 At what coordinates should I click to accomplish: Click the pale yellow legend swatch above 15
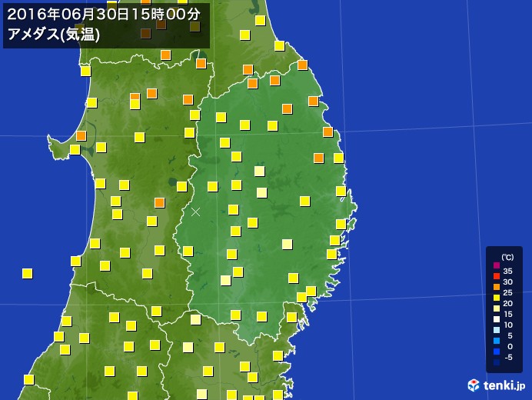pyautogui.click(x=497, y=308)
